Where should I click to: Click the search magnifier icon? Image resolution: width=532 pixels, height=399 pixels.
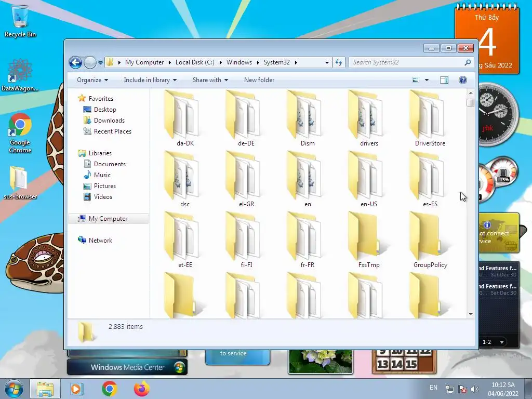pyautogui.click(x=468, y=62)
